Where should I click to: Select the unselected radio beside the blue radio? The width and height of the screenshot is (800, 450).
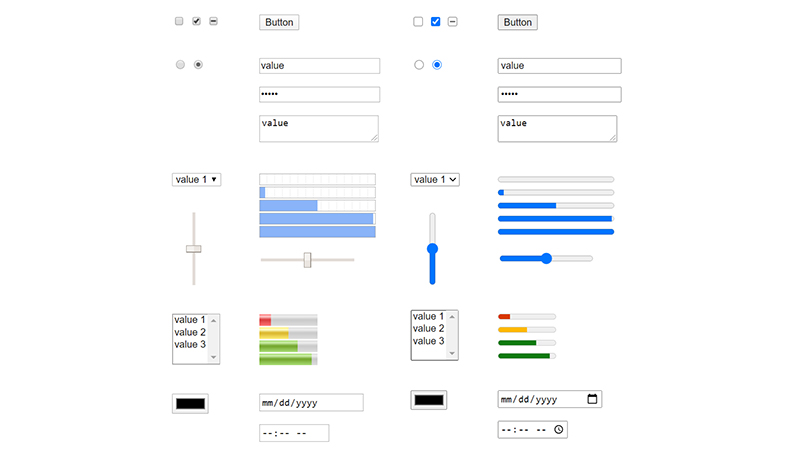click(419, 65)
